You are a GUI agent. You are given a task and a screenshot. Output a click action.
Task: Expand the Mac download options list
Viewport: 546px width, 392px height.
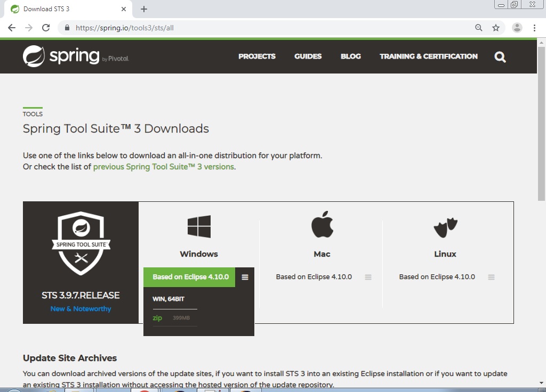point(368,277)
